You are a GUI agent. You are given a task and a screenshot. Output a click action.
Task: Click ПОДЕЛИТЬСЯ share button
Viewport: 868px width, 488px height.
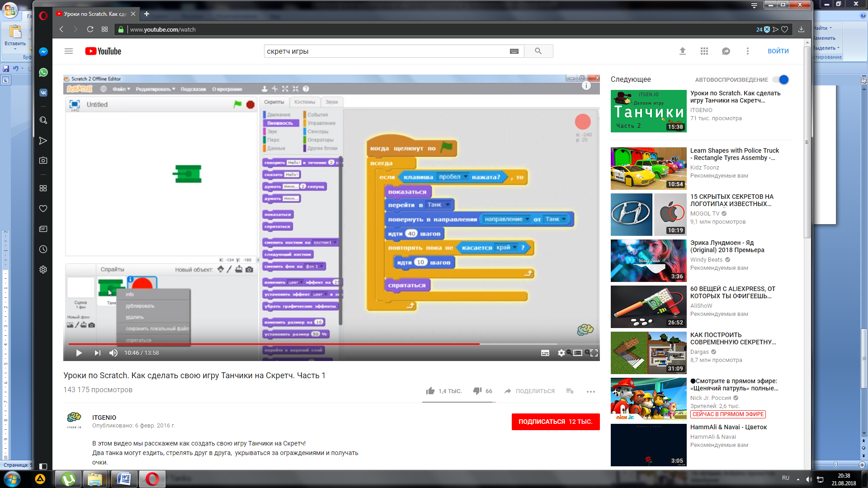pos(529,391)
